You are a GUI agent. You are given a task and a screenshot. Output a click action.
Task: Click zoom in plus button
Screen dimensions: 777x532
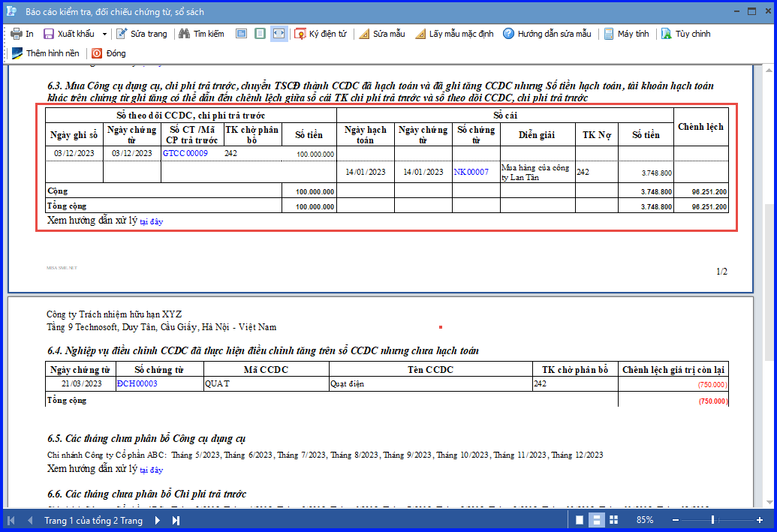tap(760, 520)
